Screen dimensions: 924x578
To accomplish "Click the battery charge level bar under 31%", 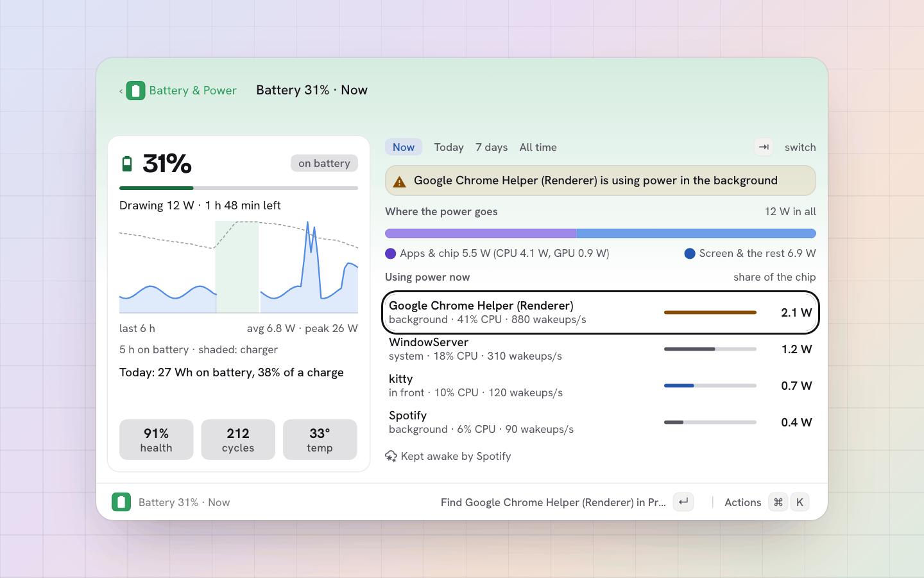I will (239, 188).
